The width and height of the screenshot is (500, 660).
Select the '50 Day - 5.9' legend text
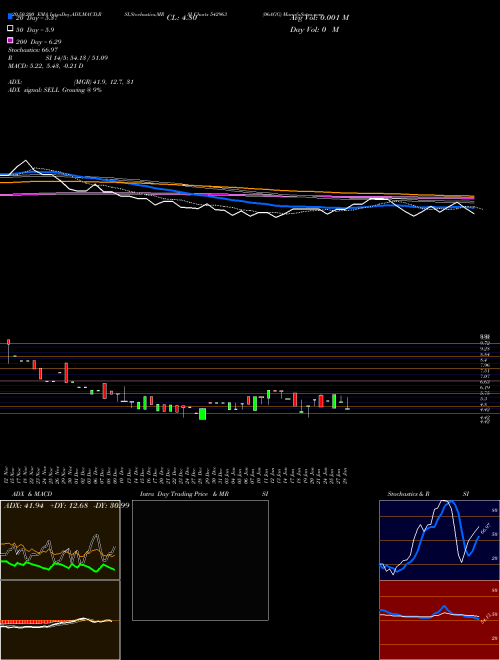tap(35, 29)
